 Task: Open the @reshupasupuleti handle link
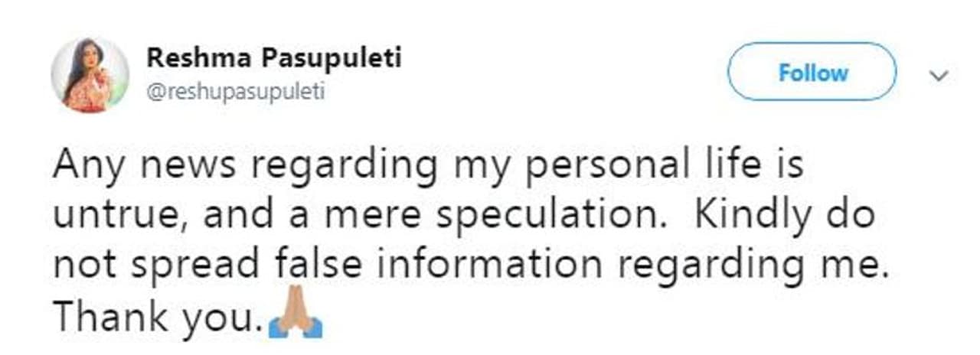pos(235,93)
